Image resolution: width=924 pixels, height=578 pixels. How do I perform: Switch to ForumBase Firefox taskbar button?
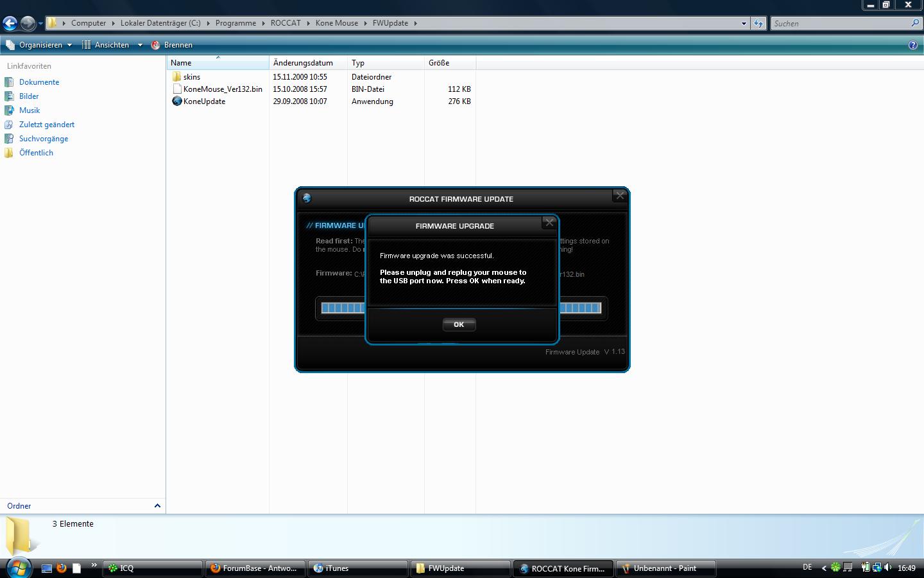point(255,568)
